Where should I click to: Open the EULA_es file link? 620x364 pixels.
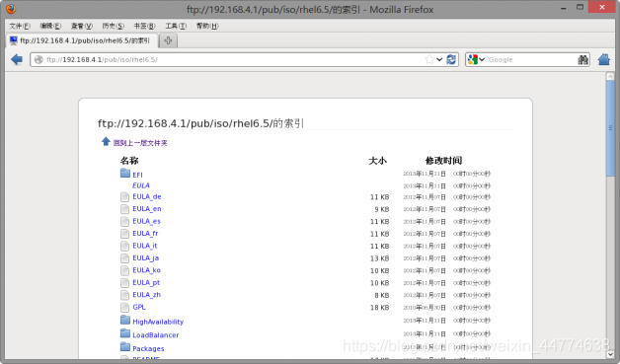tap(146, 221)
